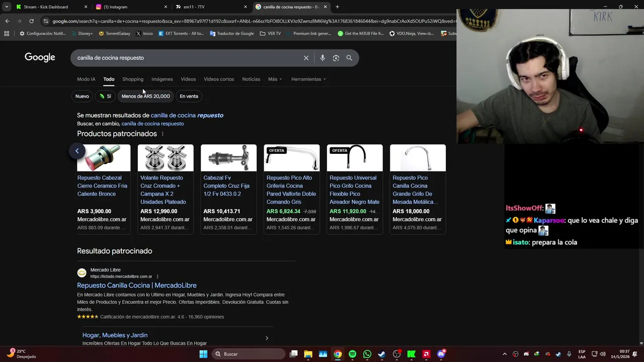Click the magnifying glass search button
The height and width of the screenshot is (362, 644).
click(x=349, y=58)
